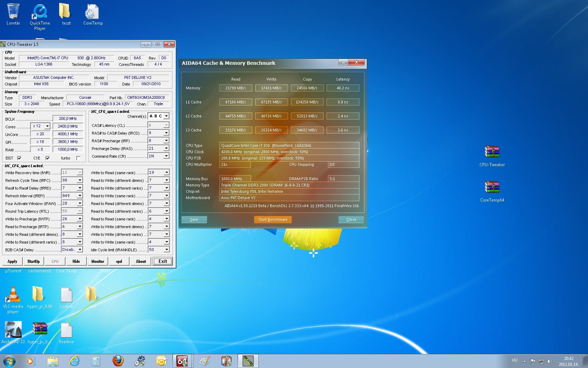The image size is (588, 368).
Task: Click the StartUp button
Action: point(33,261)
